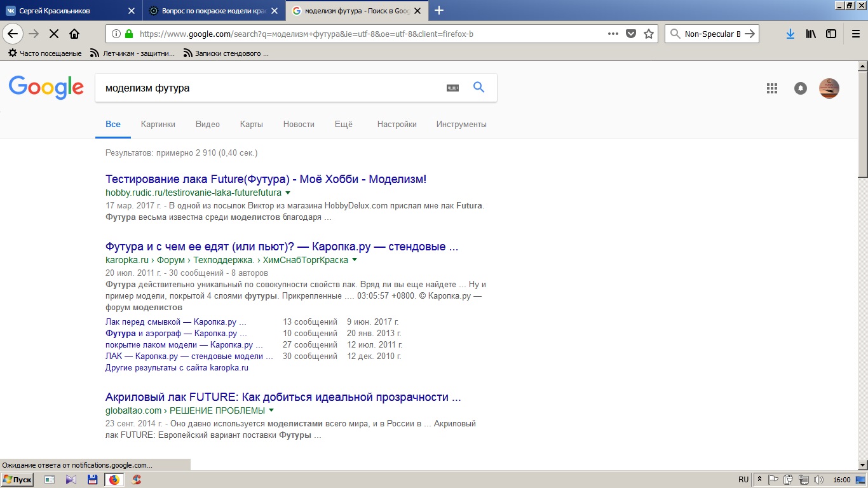Stop loading the current page
The image size is (868, 488).
pyautogui.click(x=53, y=34)
